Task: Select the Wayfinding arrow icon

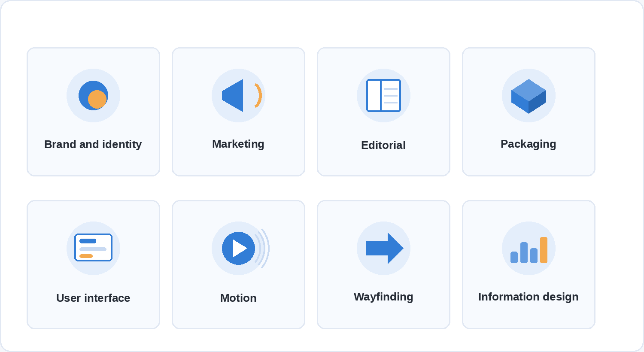Action: (383, 248)
